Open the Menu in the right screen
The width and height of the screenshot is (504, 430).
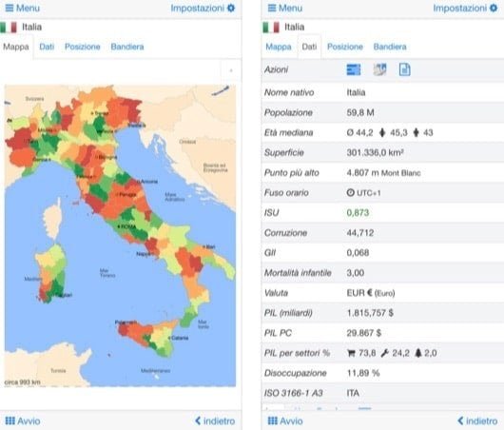pos(284,8)
